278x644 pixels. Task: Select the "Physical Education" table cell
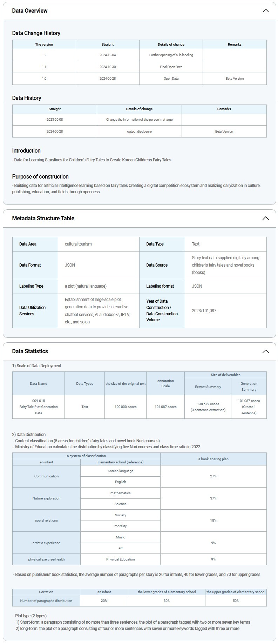[x=120, y=559]
